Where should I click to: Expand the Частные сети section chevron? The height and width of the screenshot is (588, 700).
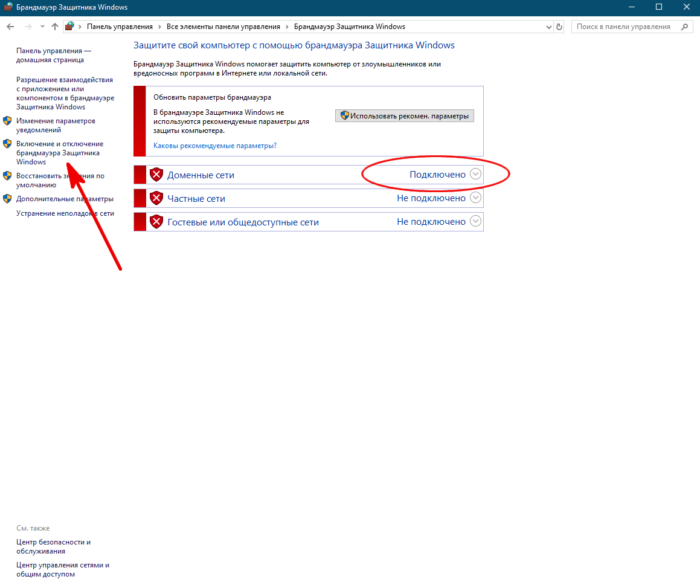475,198
